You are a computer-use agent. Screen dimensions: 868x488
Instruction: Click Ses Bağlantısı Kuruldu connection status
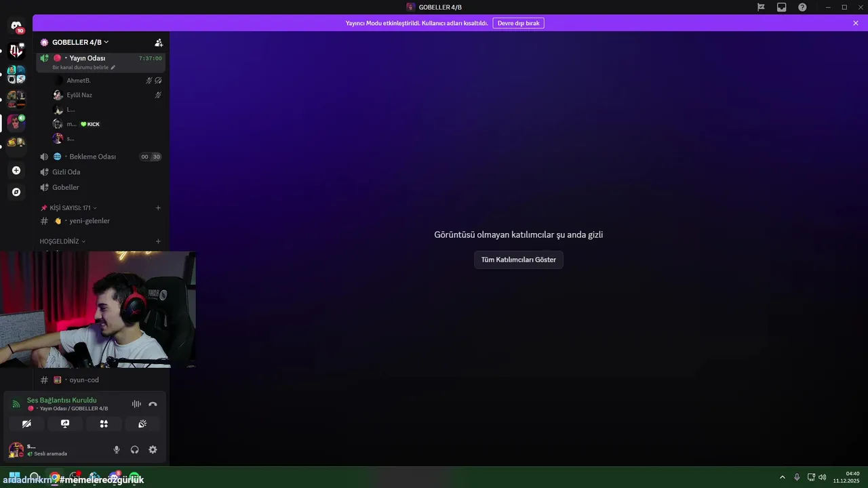[62, 400]
